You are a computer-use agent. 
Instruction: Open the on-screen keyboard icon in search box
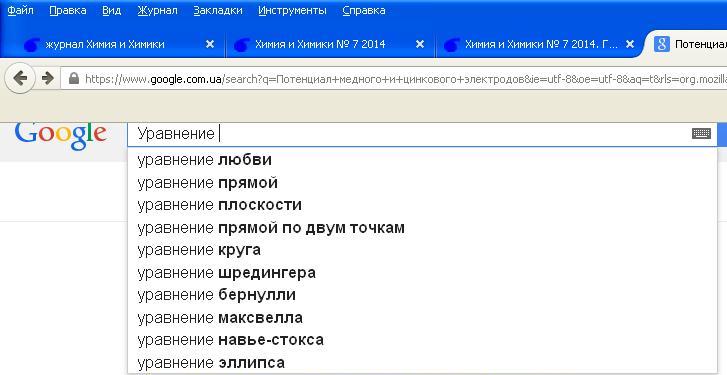(701, 134)
